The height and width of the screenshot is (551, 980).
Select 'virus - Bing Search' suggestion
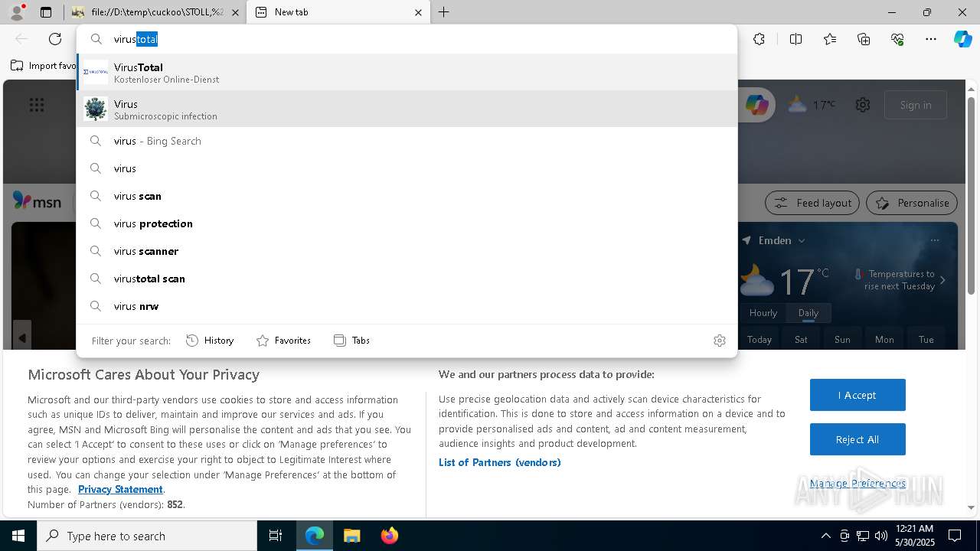(x=407, y=141)
